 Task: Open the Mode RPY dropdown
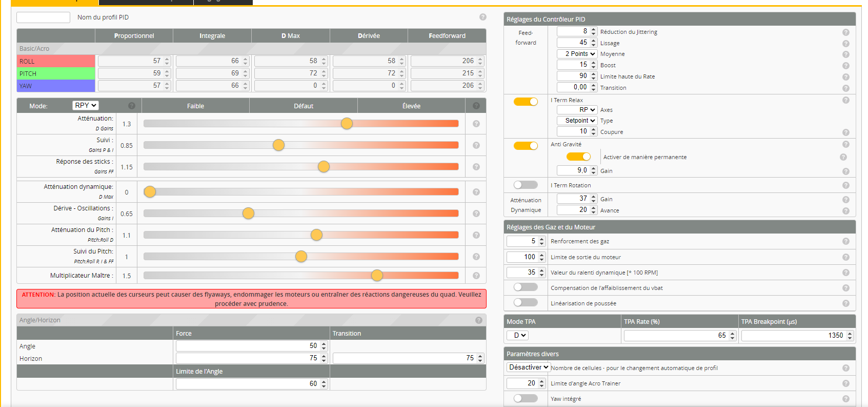pyautogui.click(x=85, y=105)
